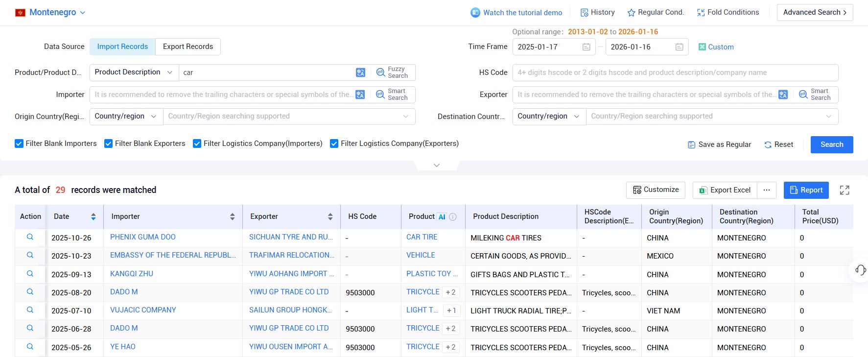Click Product column info icon

tap(453, 217)
